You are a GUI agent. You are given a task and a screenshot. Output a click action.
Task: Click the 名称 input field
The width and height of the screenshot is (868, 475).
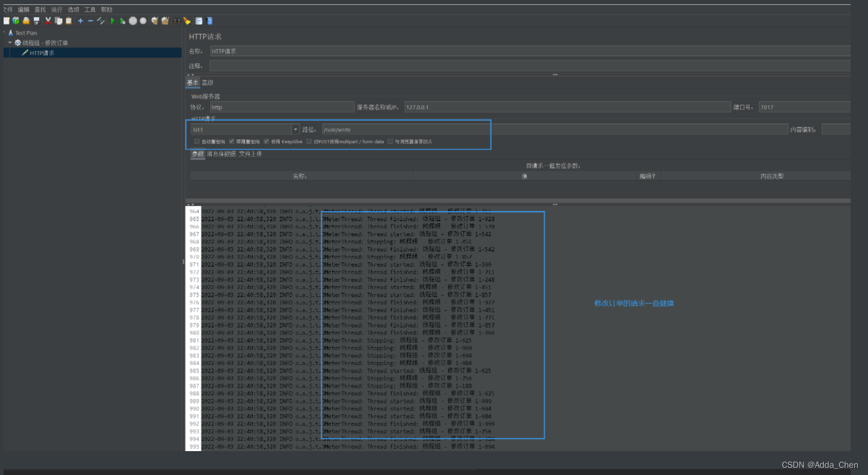(x=530, y=51)
